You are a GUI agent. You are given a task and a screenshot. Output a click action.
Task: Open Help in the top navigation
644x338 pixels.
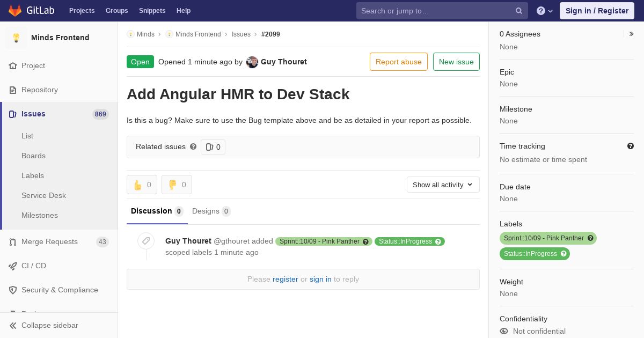tap(184, 11)
